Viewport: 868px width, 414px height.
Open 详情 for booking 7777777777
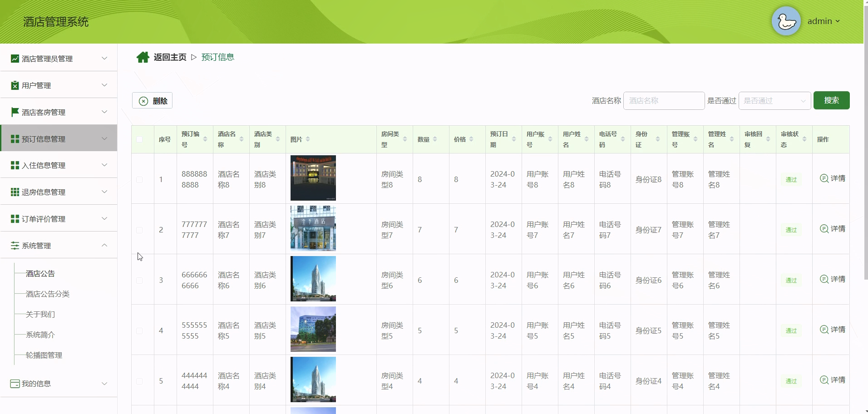(833, 229)
